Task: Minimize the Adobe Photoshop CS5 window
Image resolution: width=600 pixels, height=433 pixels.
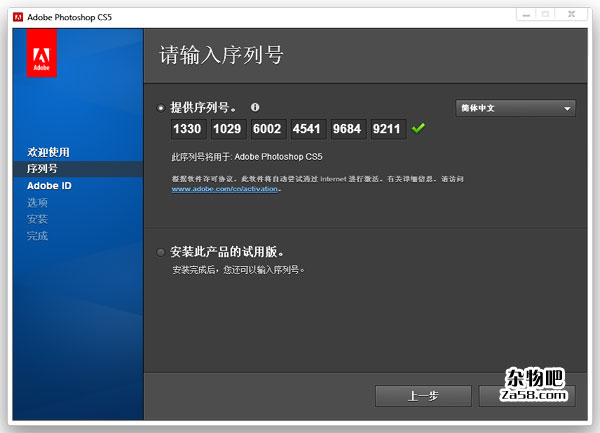Action: tap(527, 15)
